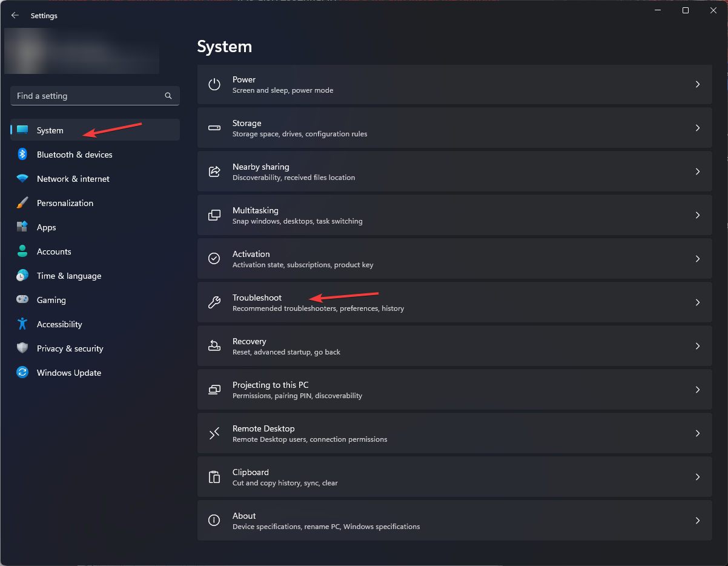Click the Accessibility figure icon
The image size is (728, 566).
(x=22, y=324)
